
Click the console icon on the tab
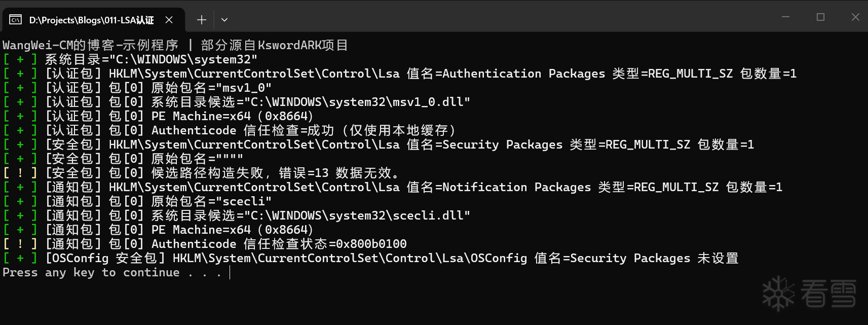pyautogui.click(x=16, y=20)
